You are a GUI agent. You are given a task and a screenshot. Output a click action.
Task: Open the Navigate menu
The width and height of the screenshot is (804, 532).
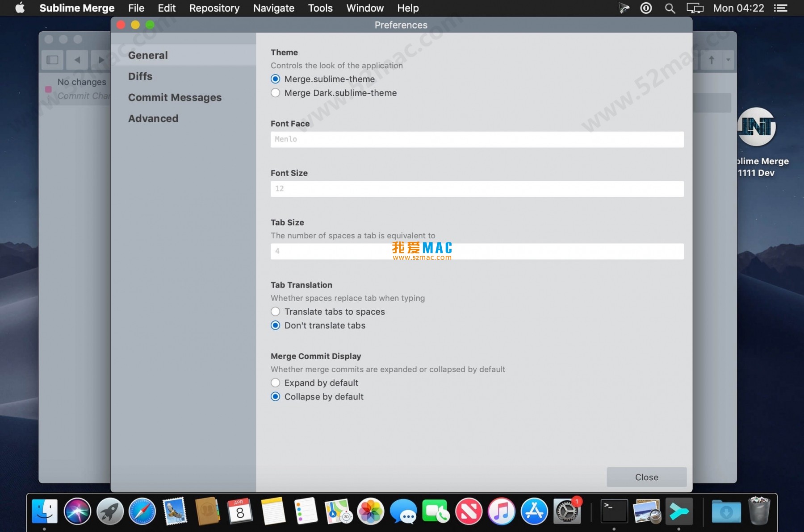(274, 8)
